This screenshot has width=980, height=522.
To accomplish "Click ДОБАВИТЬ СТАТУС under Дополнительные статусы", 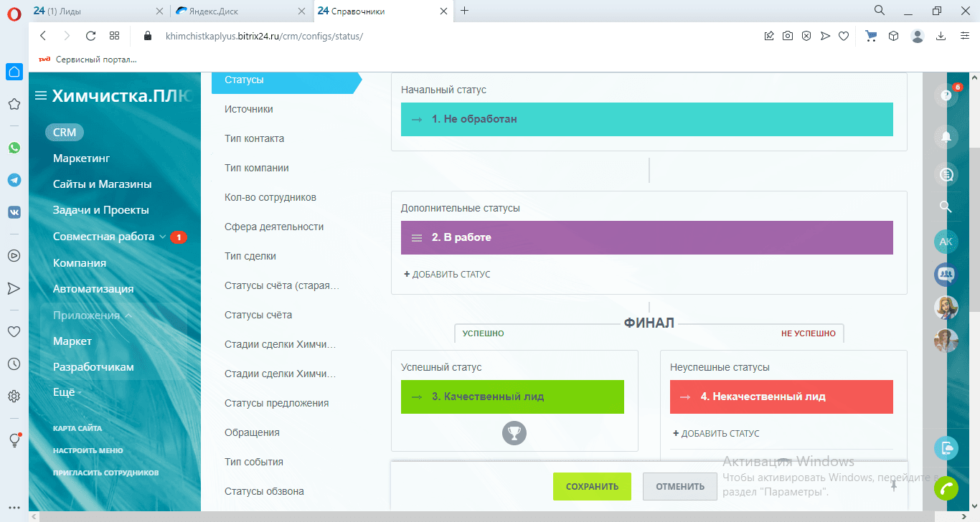I will [x=447, y=274].
